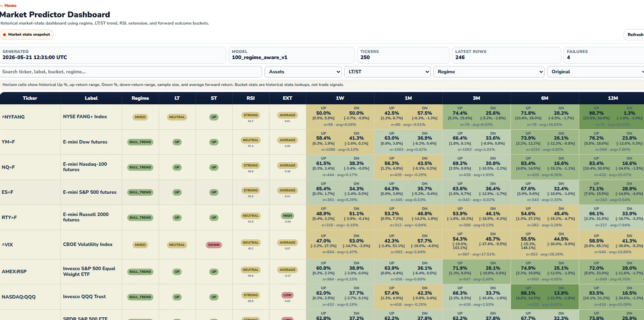Click the ^NYFANG 1W cell showing 50.0%
Viewport: 644px width, 320px height.
point(340,117)
